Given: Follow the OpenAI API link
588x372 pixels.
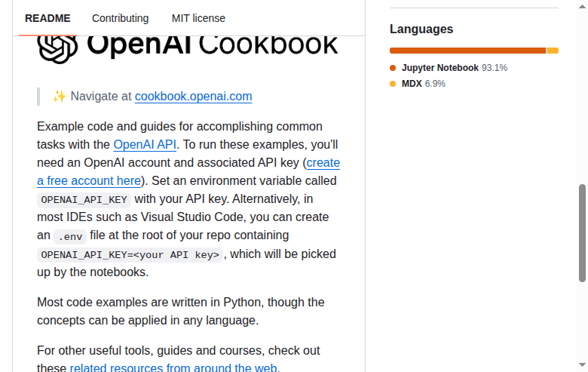Looking at the screenshot, I should (x=145, y=145).
